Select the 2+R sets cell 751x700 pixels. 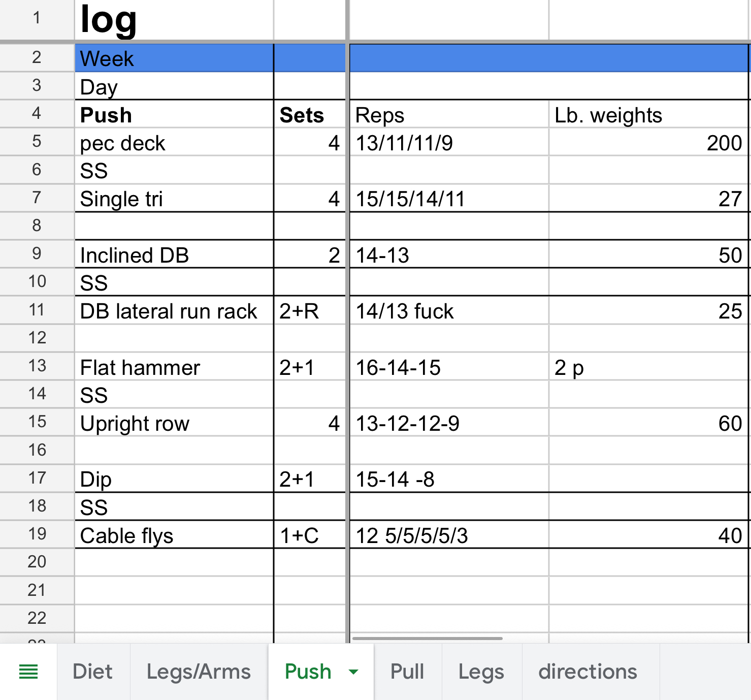(309, 311)
